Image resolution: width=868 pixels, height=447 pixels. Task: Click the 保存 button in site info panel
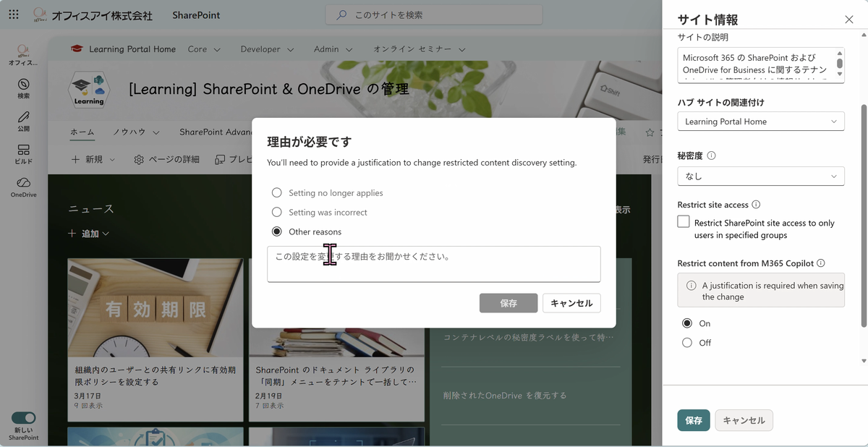(x=693, y=420)
